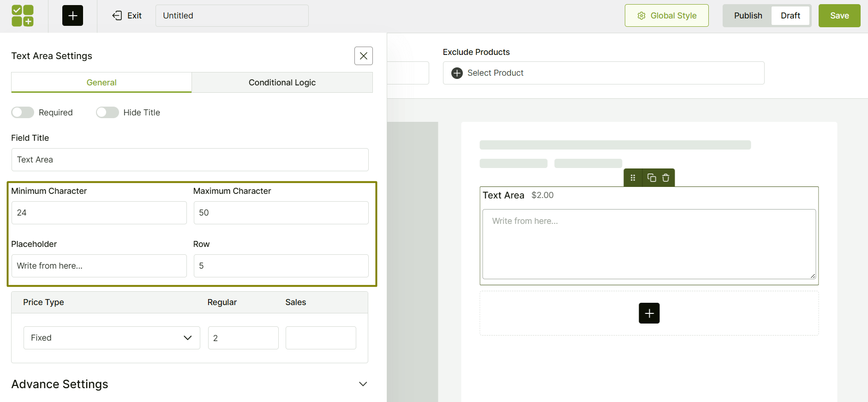This screenshot has height=402, width=868.
Task: Expand the Advance Settings section
Action: (363, 384)
